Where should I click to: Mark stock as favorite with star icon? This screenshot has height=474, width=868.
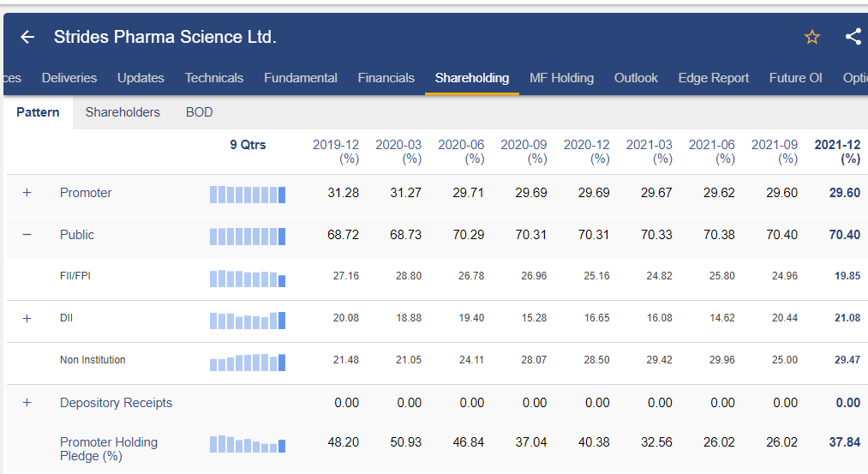pos(812,37)
